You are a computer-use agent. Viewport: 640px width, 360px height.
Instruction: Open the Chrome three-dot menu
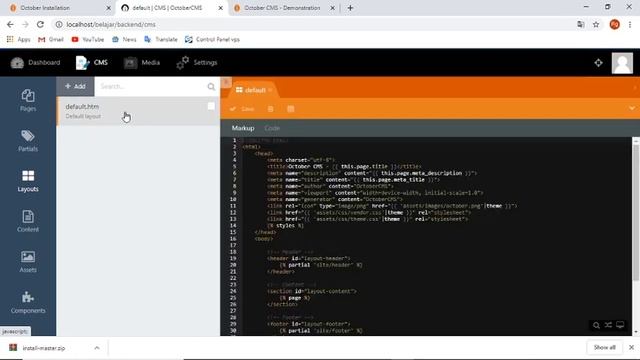point(630,24)
